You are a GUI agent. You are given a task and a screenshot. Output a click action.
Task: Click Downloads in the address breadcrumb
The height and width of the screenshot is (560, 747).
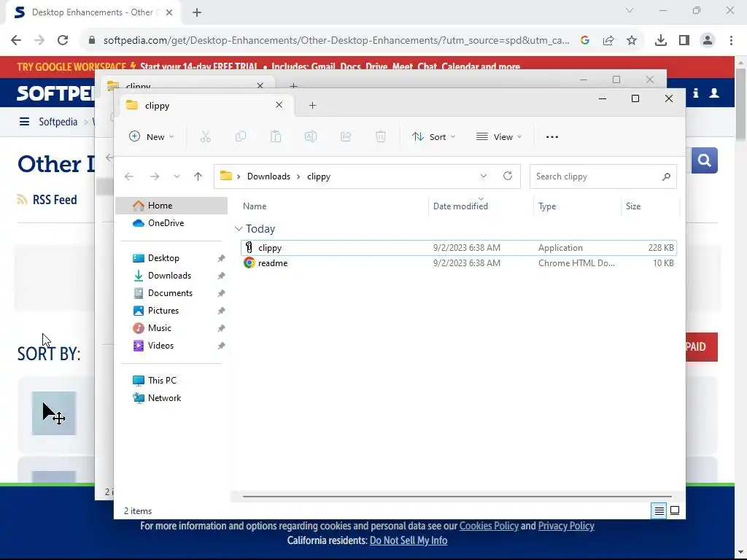(x=268, y=176)
